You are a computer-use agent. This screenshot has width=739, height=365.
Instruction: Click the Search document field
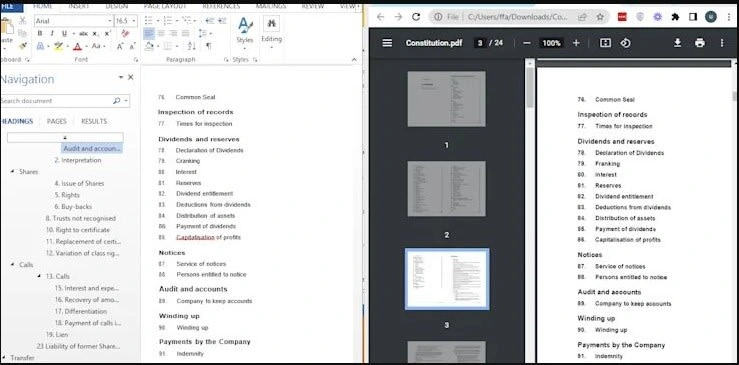click(x=65, y=100)
